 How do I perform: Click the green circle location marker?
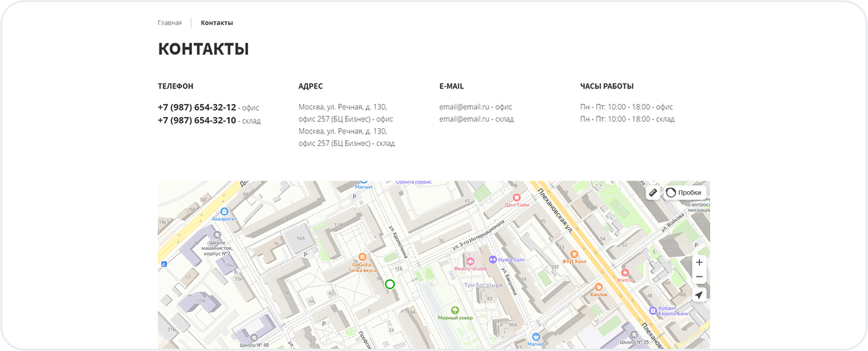390,284
